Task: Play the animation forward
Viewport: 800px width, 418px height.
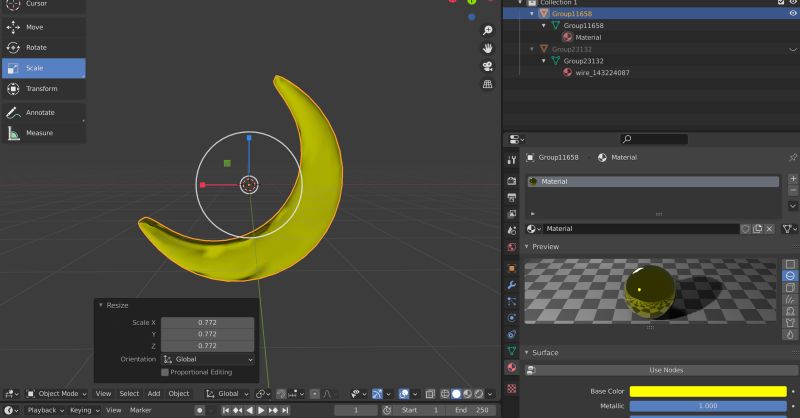Action: [x=261, y=410]
